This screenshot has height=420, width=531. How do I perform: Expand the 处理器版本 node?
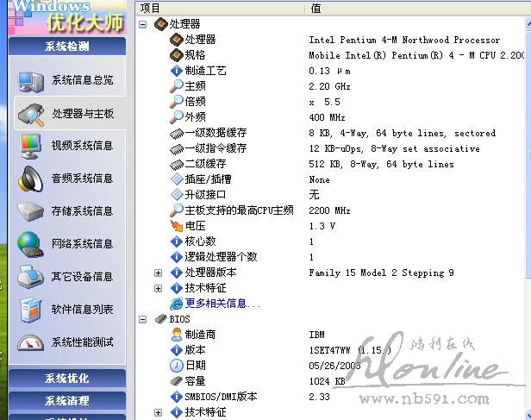pos(158,273)
